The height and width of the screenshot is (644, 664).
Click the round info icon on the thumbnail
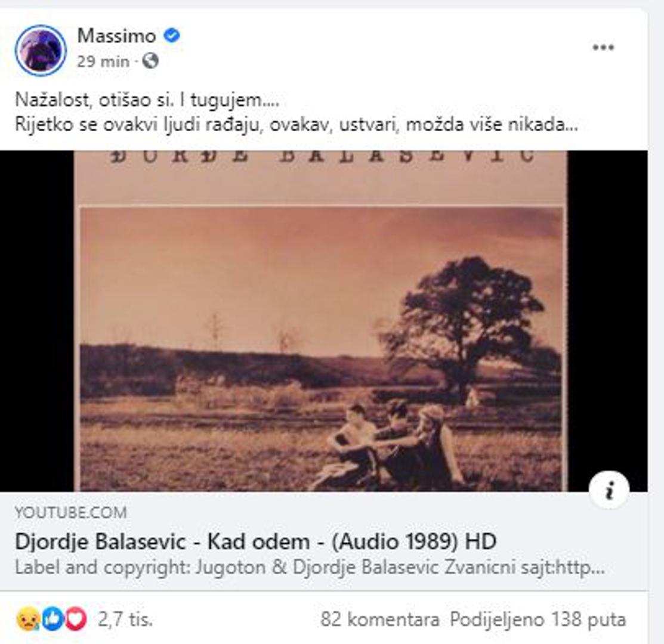(x=609, y=490)
